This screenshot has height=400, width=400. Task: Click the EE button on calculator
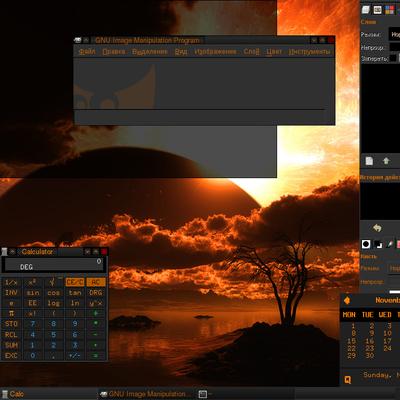point(32,303)
